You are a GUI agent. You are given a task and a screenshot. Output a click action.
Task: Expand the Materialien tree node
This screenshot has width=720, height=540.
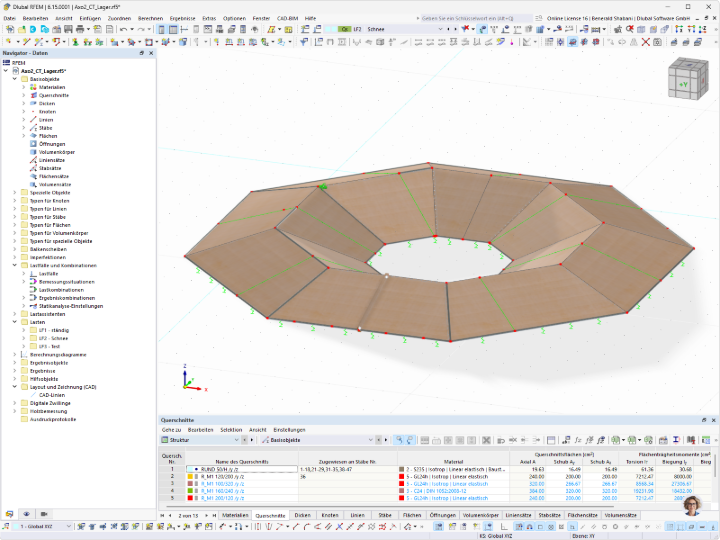(x=24, y=87)
